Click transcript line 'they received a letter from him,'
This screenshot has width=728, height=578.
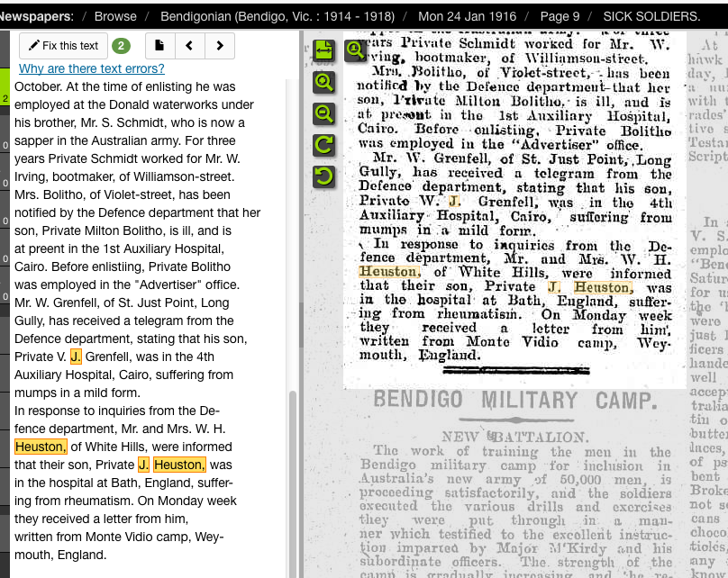click(101, 519)
